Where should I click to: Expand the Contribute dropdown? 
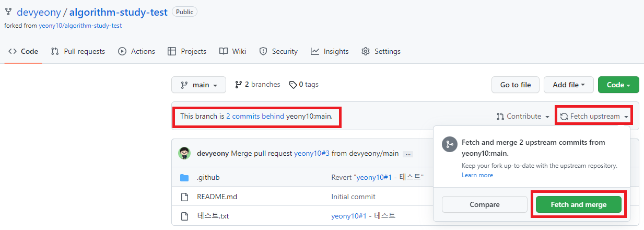click(523, 116)
